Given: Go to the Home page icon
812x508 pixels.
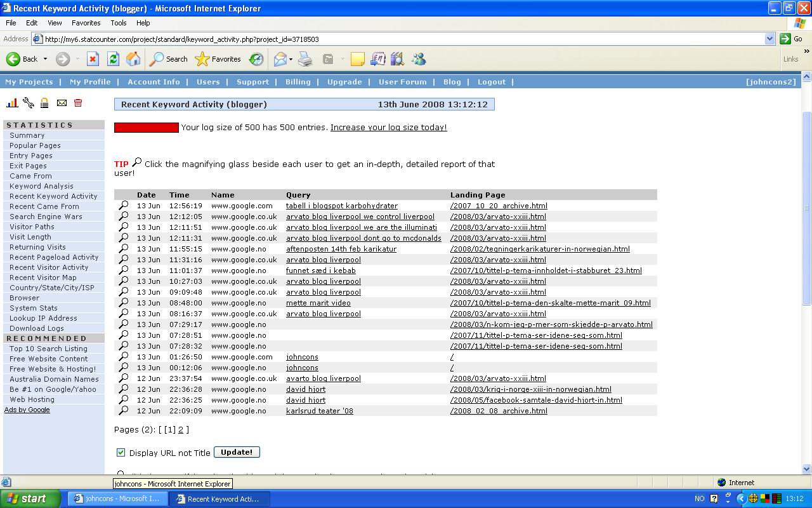Looking at the screenshot, I should [133, 59].
